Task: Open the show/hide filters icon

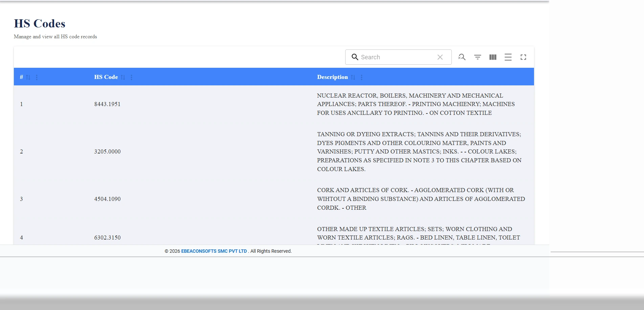Action: coord(478,57)
